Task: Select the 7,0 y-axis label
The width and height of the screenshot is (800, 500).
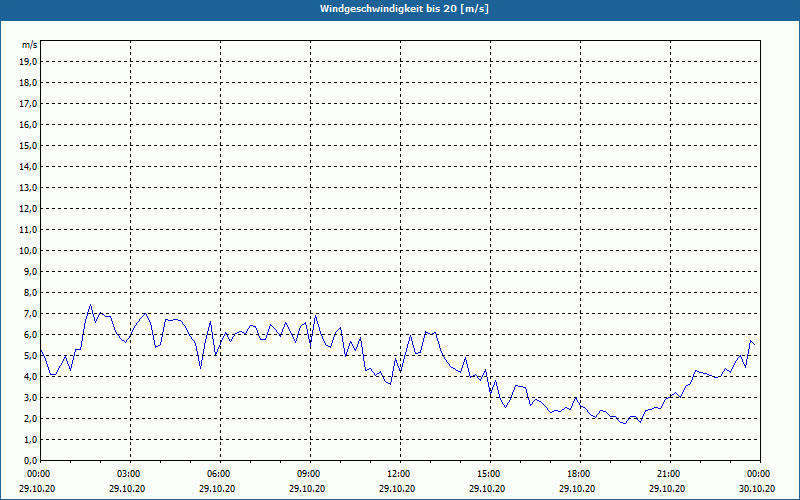Action: tap(30, 313)
